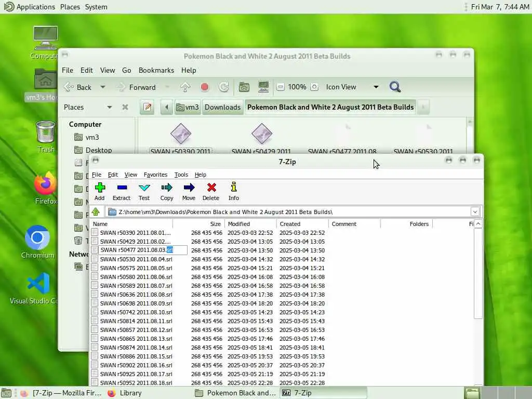The width and height of the screenshot is (532, 399).
Task: Open the Tools menu in 7-Zip
Action: tap(181, 175)
